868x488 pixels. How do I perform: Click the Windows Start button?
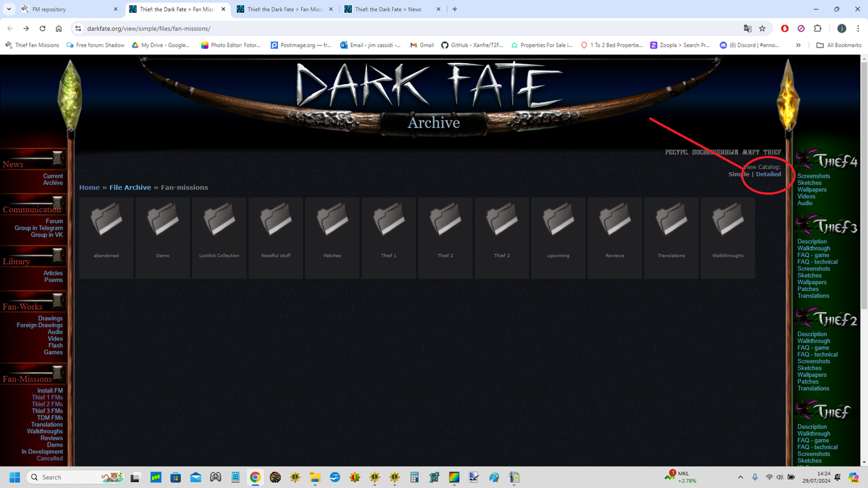pos(15,477)
